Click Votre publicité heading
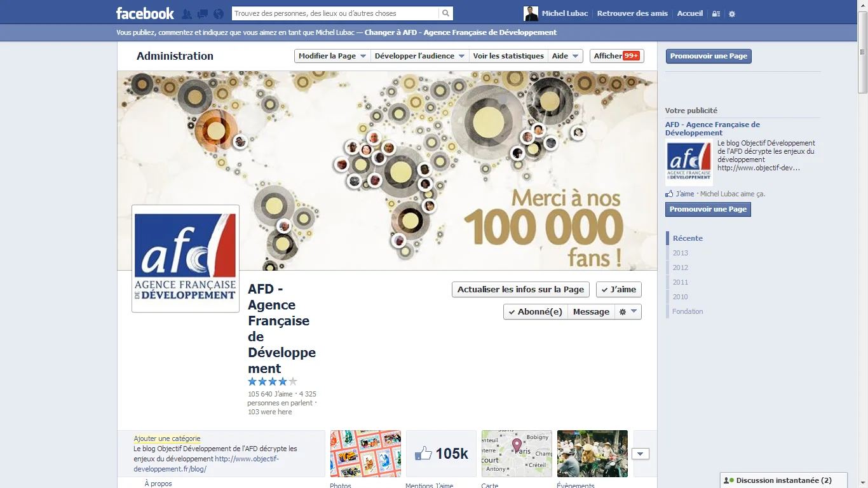868x488 pixels. point(691,111)
